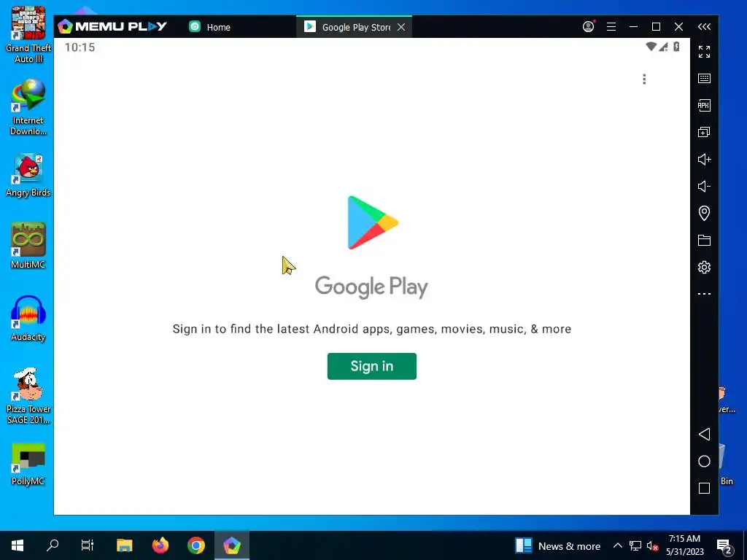Click the APK install icon
This screenshot has height=560, width=747.
tap(704, 105)
